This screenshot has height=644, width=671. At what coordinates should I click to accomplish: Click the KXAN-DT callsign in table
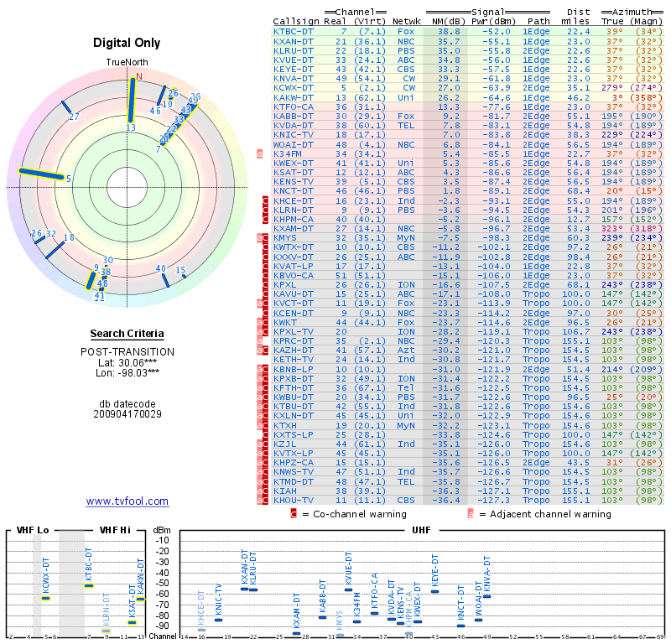(293, 41)
